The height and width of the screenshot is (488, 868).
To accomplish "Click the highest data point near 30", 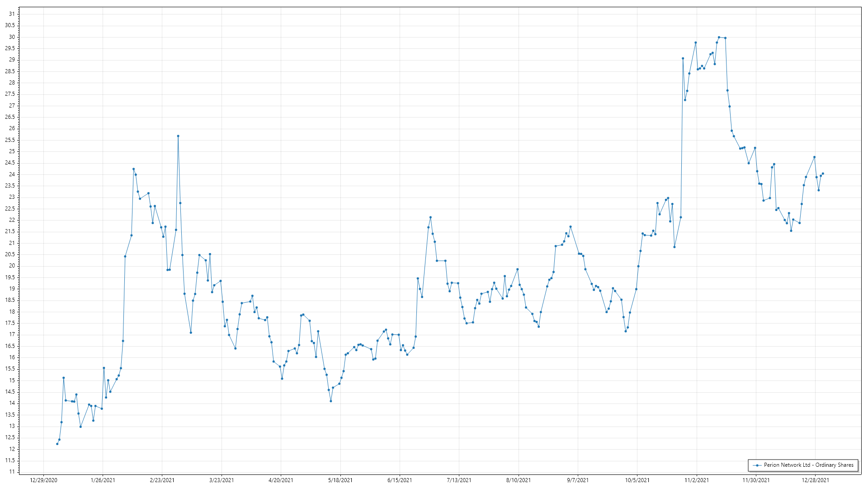I will coord(719,38).
